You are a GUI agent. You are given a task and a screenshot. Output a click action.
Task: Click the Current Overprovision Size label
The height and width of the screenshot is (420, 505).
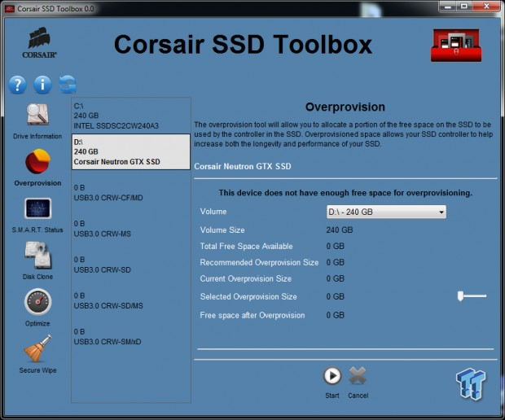pos(246,278)
